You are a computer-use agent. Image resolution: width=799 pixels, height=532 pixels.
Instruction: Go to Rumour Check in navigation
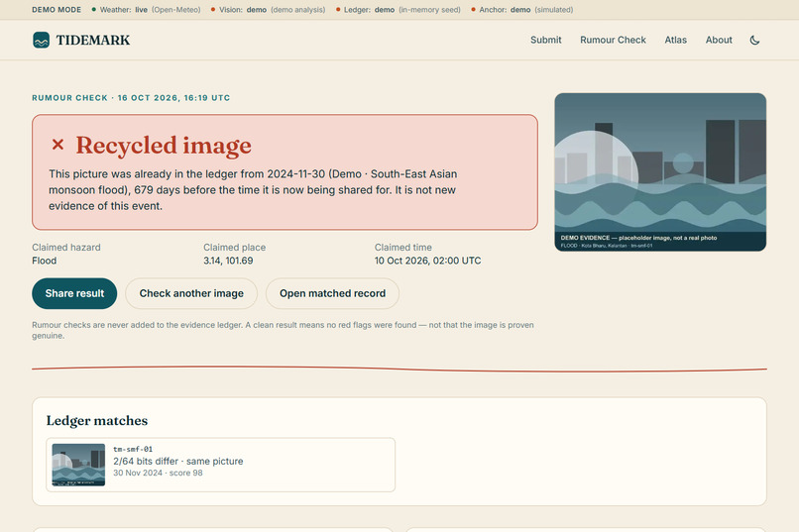click(x=613, y=40)
